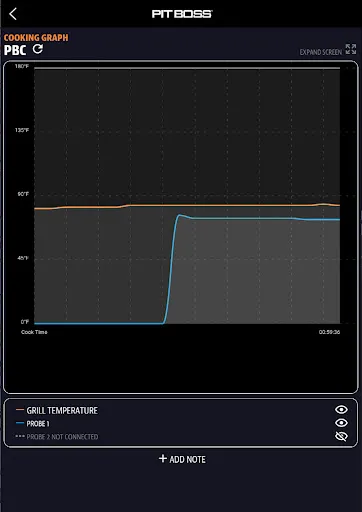
Task: Select the Grill Temperature label
Action: pyautogui.click(x=62, y=410)
